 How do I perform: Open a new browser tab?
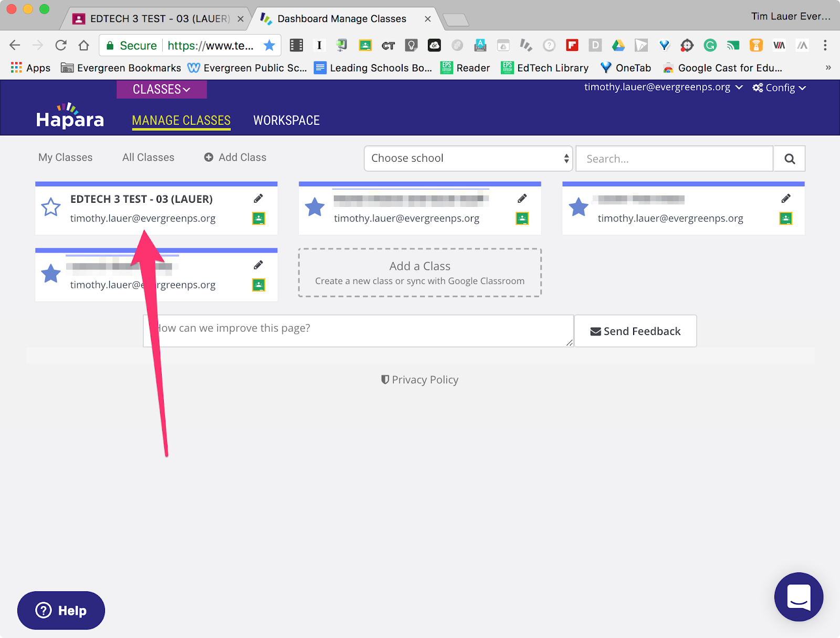[456, 20]
